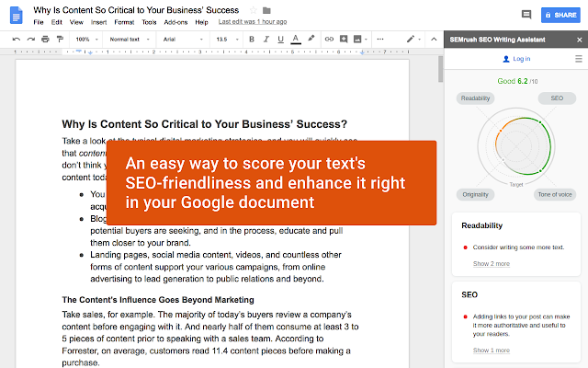The image size is (588, 368).
Task: Select the Readability pill on the chart
Action: [475, 98]
